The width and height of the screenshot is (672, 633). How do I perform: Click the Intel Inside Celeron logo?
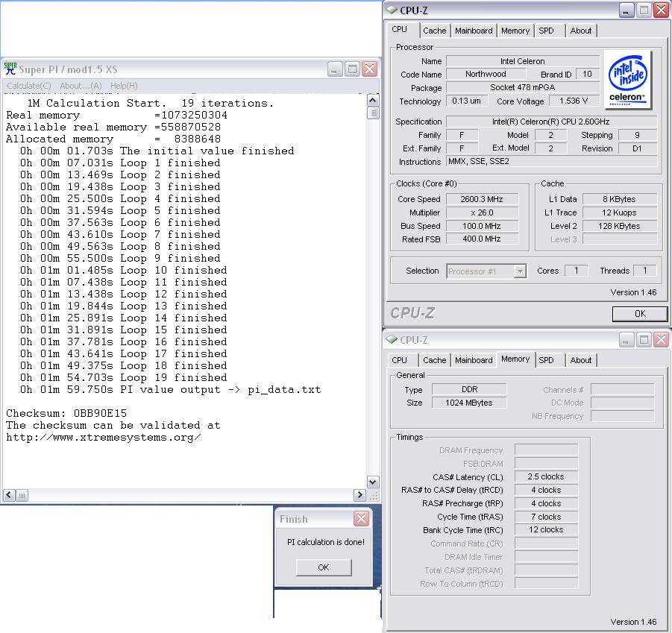click(628, 80)
